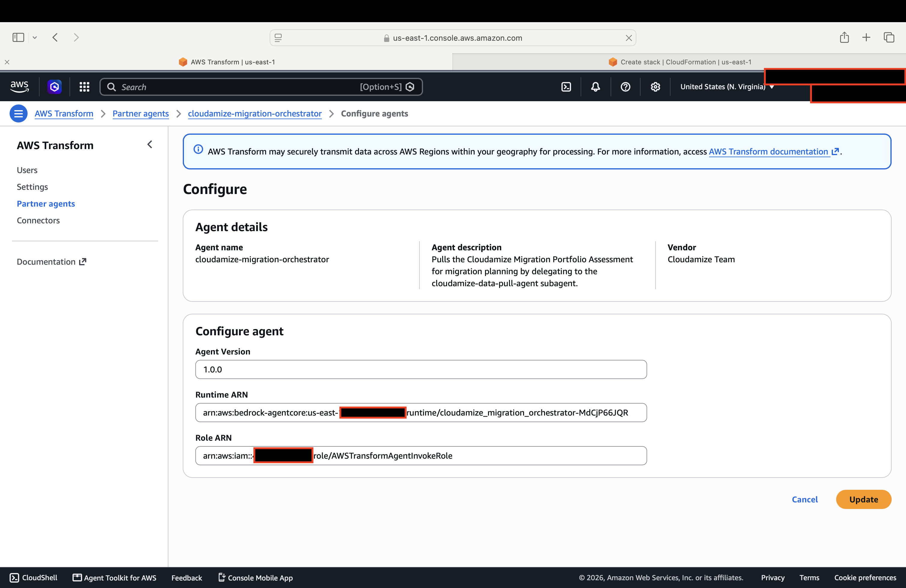The width and height of the screenshot is (906, 588).
Task: Click the Cloudamize Team vendor text
Action: pos(701,259)
